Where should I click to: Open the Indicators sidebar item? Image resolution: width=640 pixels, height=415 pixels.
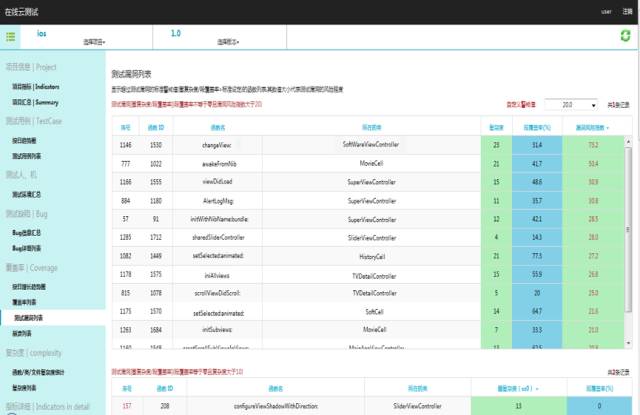pos(36,87)
